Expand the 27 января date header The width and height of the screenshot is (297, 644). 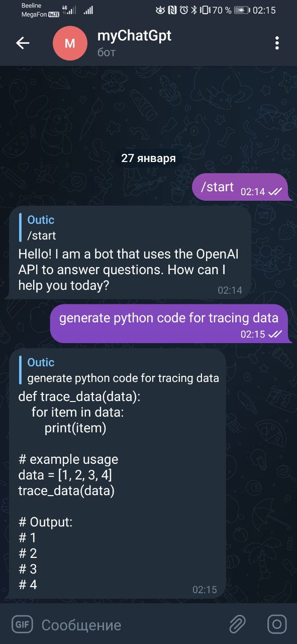click(148, 157)
